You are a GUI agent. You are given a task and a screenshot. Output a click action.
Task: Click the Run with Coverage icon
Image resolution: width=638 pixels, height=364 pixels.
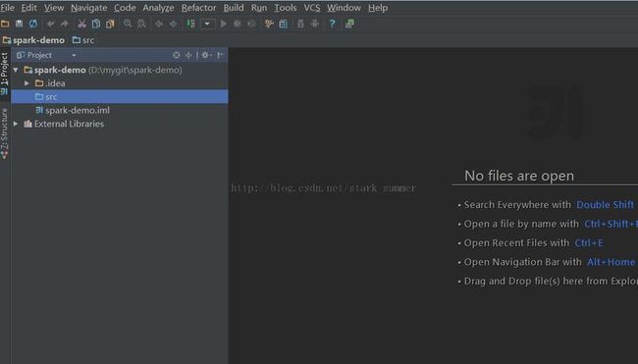[x=251, y=24]
